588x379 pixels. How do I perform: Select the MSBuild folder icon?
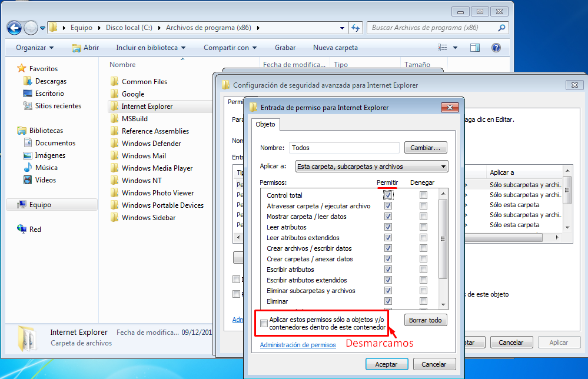114,118
